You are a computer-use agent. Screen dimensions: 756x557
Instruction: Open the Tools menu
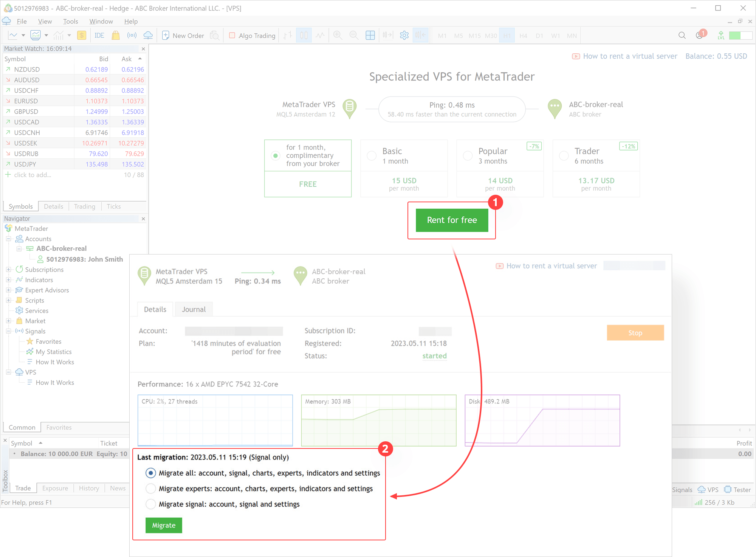point(70,21)
